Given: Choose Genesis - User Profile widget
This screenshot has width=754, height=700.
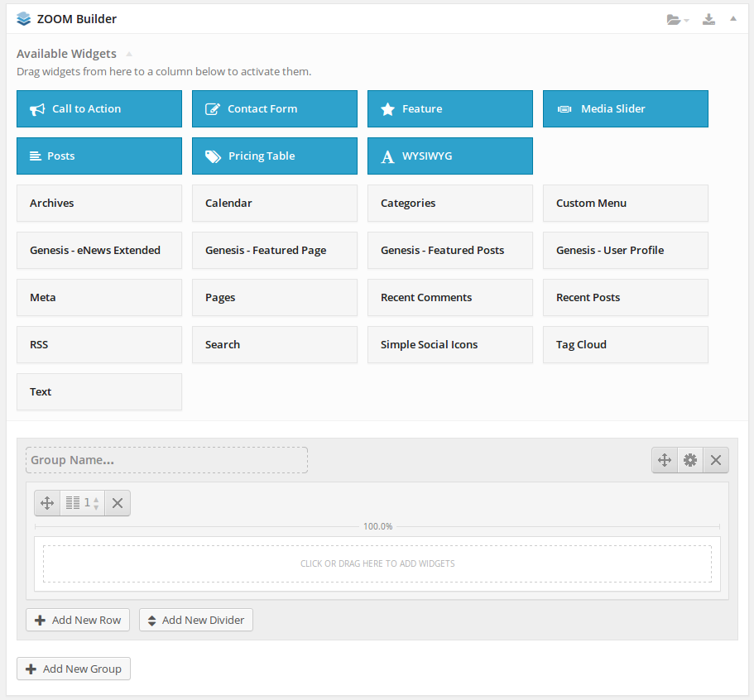Looking at the screenshot, I should click(x=626, y=250).
